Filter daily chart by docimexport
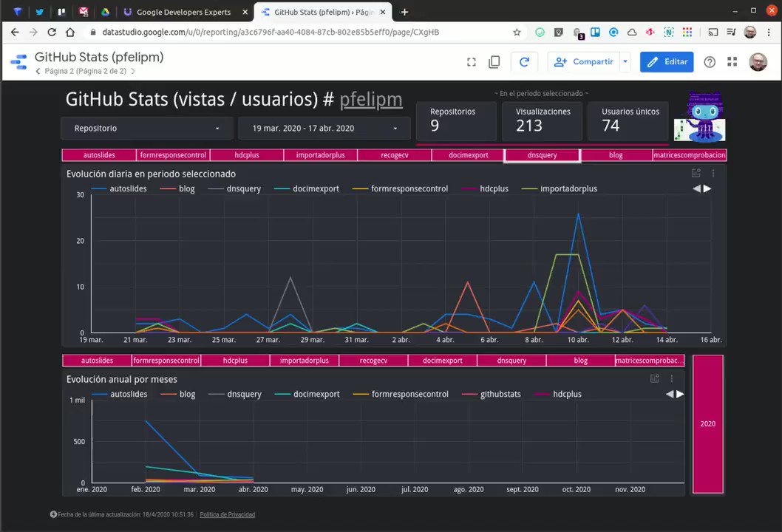 pos(469,155)
